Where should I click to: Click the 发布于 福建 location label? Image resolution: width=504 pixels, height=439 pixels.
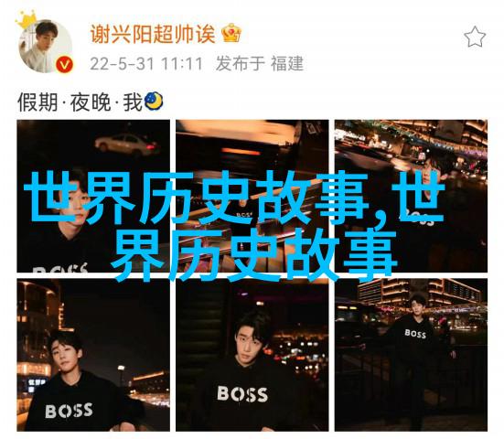pos(260,64)
